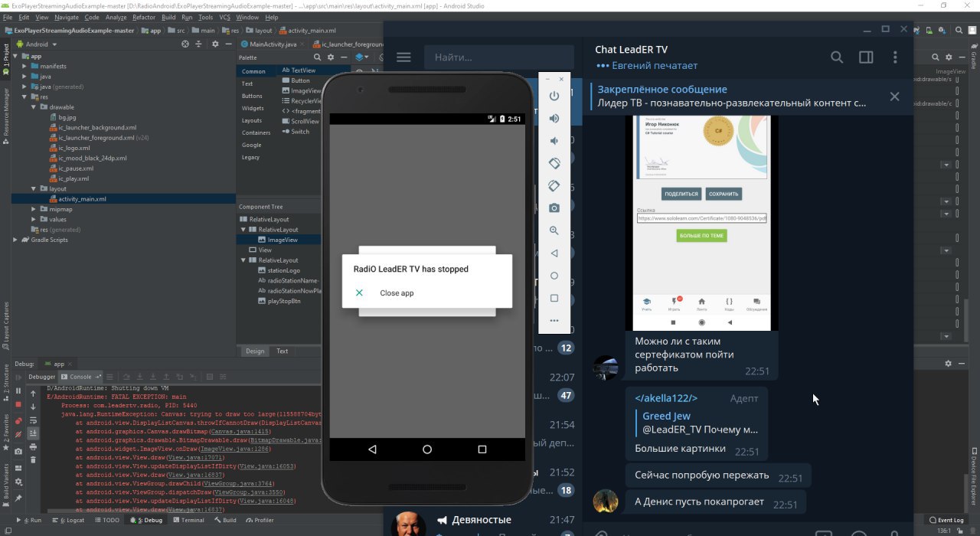This screenshot has width=980, height=536.
Task: Click the emulator toolbar Back triangle
Action: point(554,253)
